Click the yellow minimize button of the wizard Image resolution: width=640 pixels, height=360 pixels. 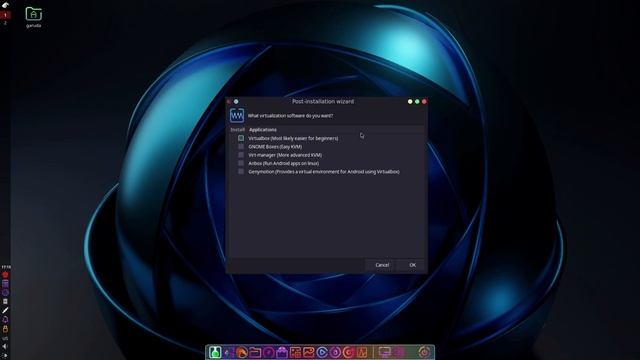tap(410, 102)
